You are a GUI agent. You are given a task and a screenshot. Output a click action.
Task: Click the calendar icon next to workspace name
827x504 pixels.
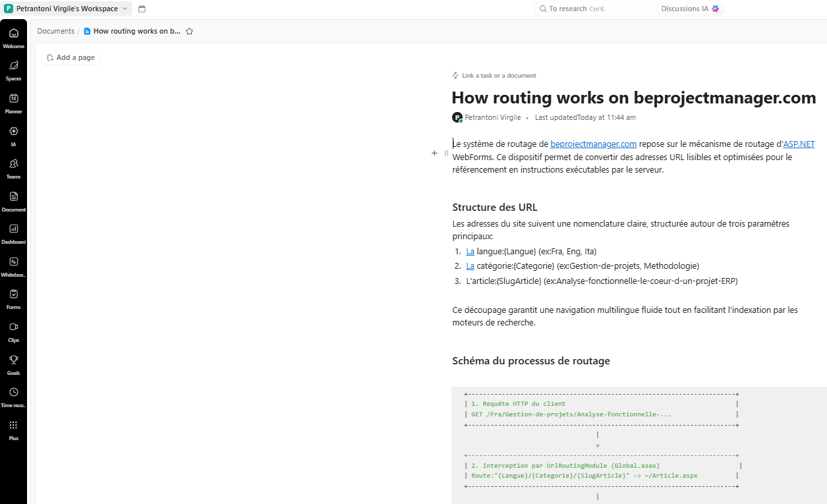coord(142,9)
